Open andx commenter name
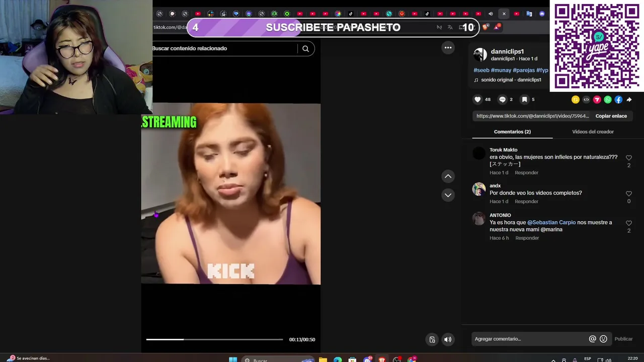 coord(495,186)
